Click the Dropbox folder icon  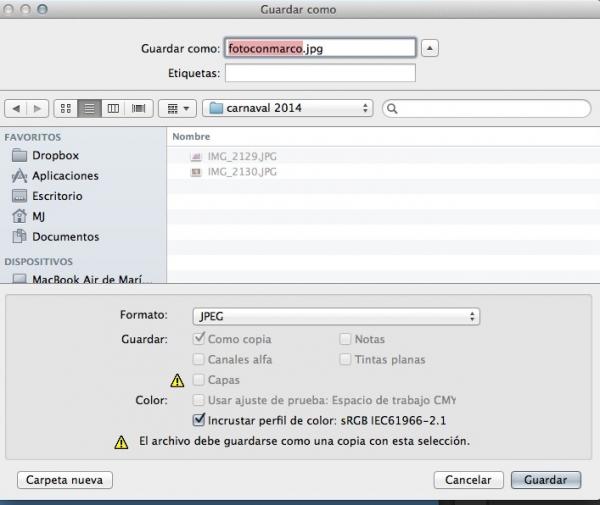[20, 155]
